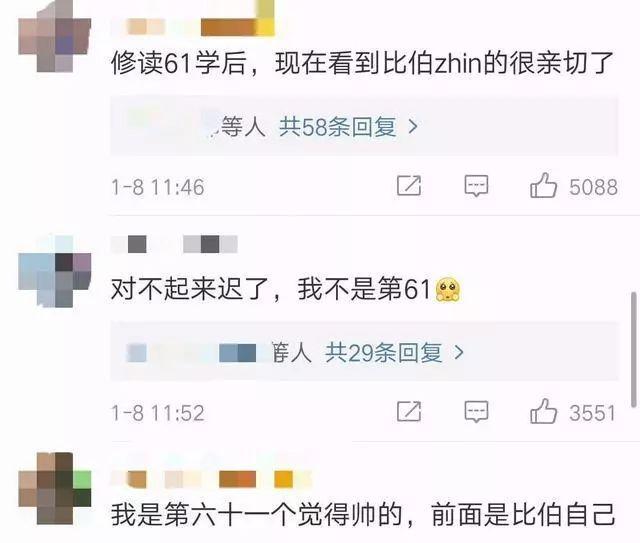Share the 1-8 11:52 comment

point(409,411)
